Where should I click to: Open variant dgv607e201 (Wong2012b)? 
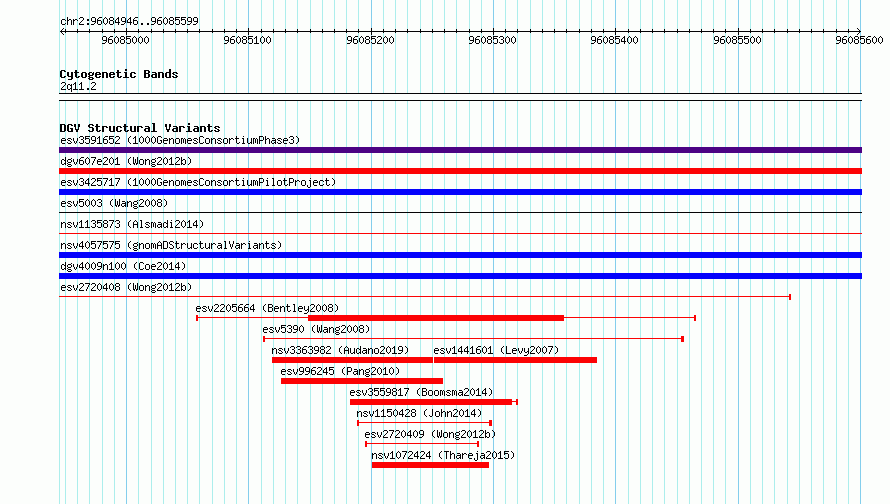click(126, 161)
